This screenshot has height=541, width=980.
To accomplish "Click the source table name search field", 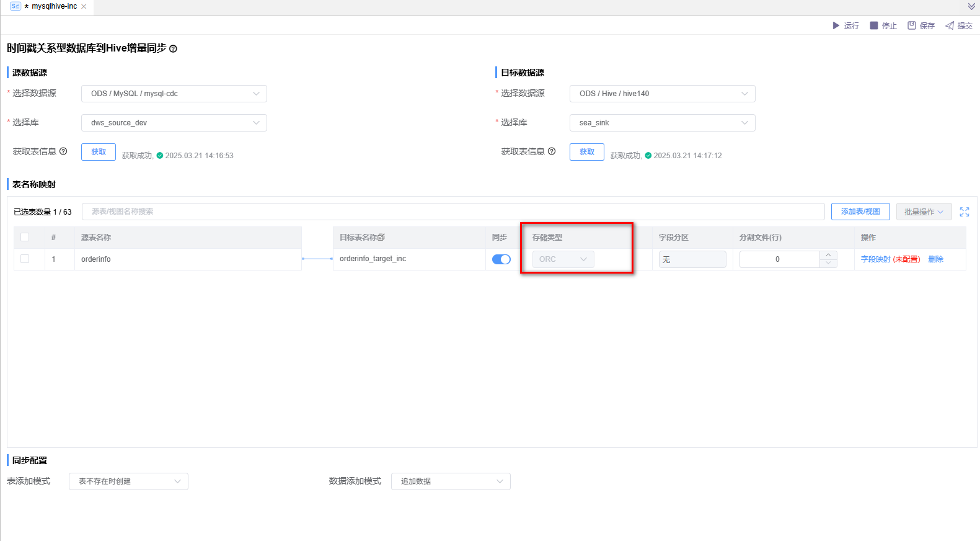I will [x=452, y=212].
